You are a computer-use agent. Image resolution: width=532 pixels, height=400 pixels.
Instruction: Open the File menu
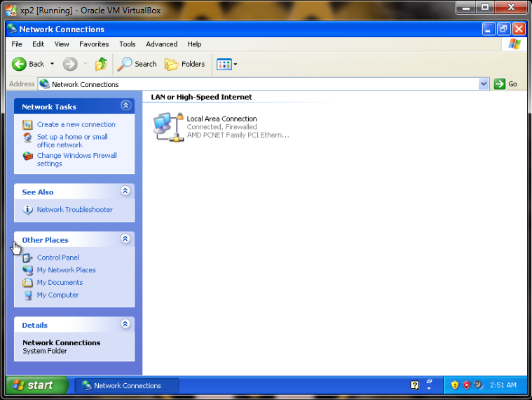[17, 44]
